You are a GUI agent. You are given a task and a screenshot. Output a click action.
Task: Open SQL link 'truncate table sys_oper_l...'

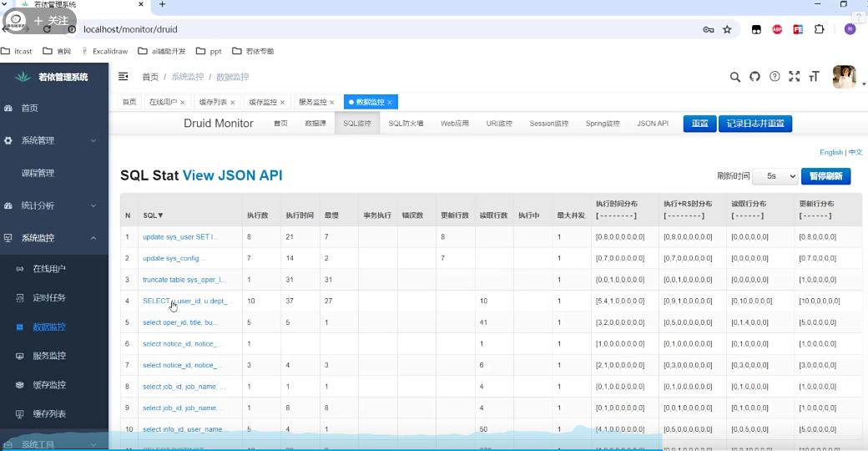pos(184,280)
